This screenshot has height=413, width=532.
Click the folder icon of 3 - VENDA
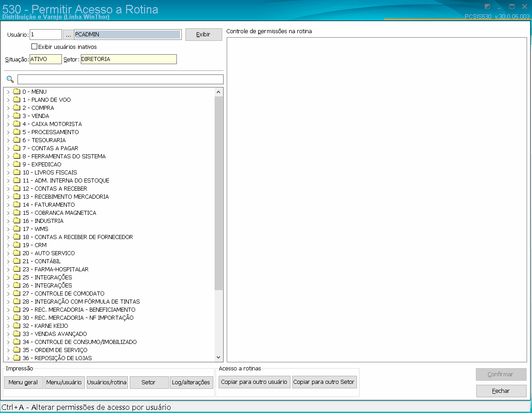17,116
